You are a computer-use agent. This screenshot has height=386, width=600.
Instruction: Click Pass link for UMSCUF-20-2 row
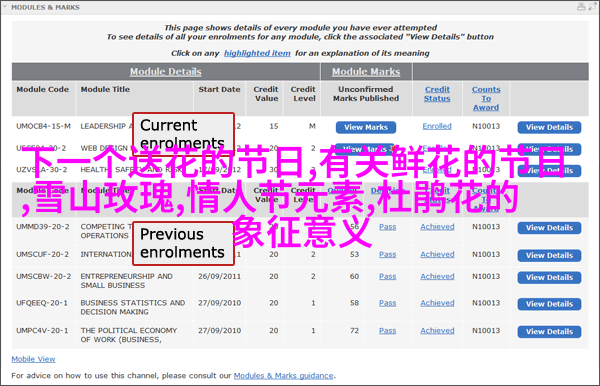pyautogui.click(x=388, y=254)
